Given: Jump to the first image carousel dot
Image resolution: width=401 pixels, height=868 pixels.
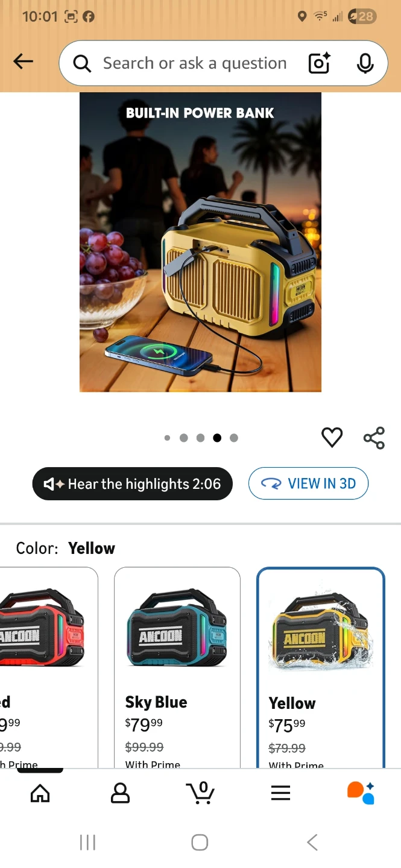Looking at the screenshot, I should coord(167,438).
